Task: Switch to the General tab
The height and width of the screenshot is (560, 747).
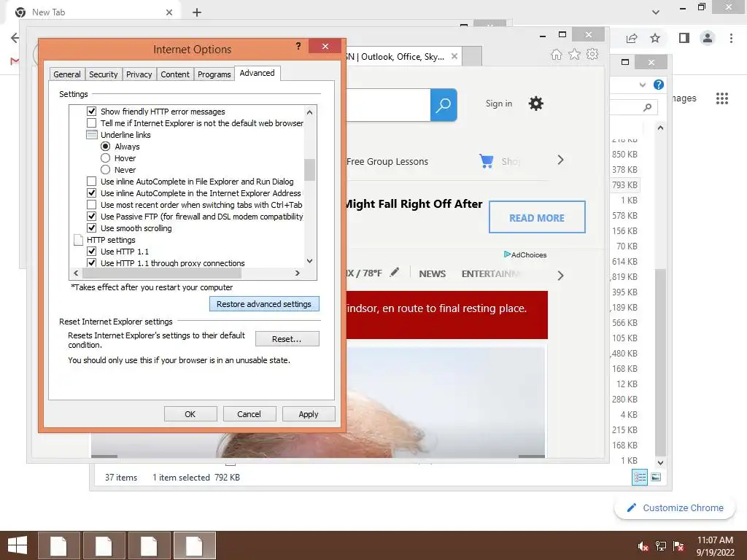Action: click(x=66, y=74)
